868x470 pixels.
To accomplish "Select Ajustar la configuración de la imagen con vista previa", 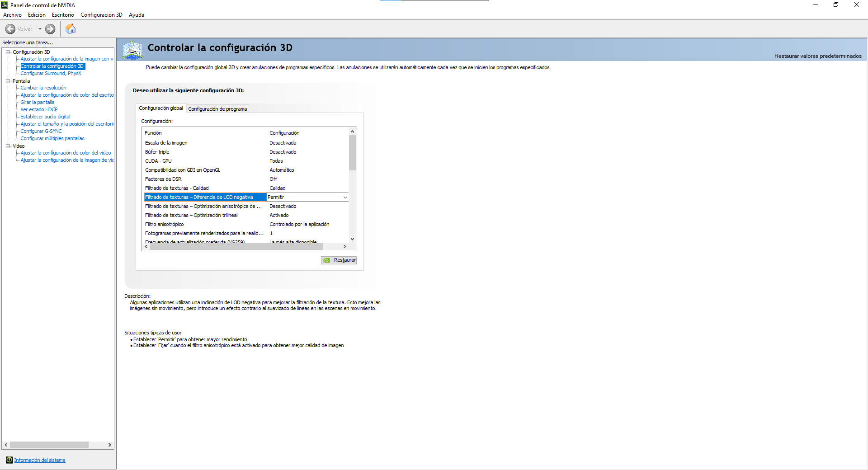I will (x=67, y=59).
